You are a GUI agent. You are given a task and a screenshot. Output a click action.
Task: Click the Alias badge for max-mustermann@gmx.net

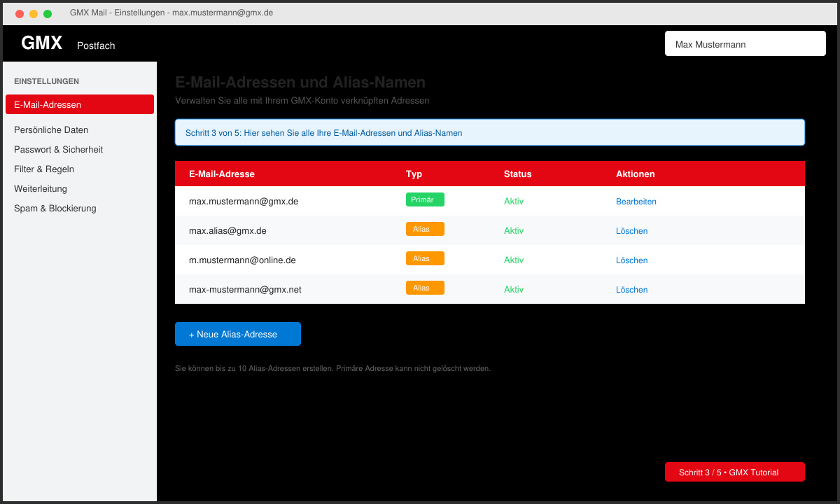pos(425,288)
